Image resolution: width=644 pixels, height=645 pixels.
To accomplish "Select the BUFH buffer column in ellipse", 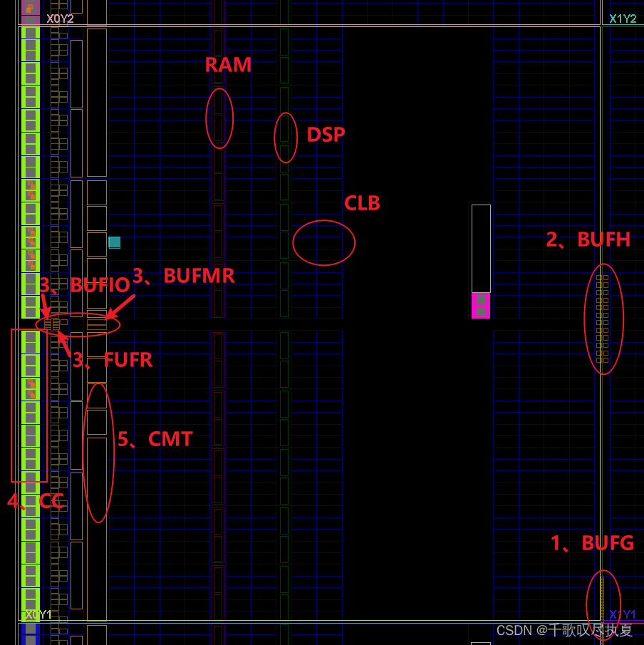I will coord(603,319).
